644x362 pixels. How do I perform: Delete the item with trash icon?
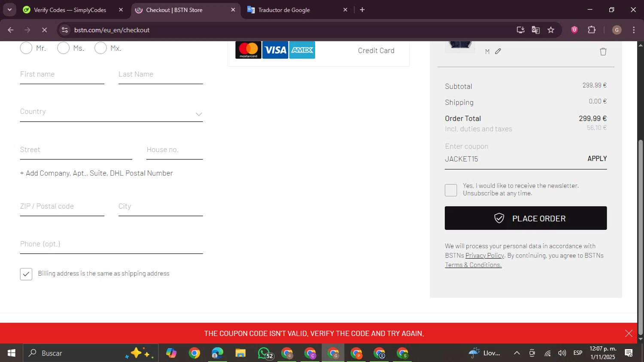tap(603, 52)
